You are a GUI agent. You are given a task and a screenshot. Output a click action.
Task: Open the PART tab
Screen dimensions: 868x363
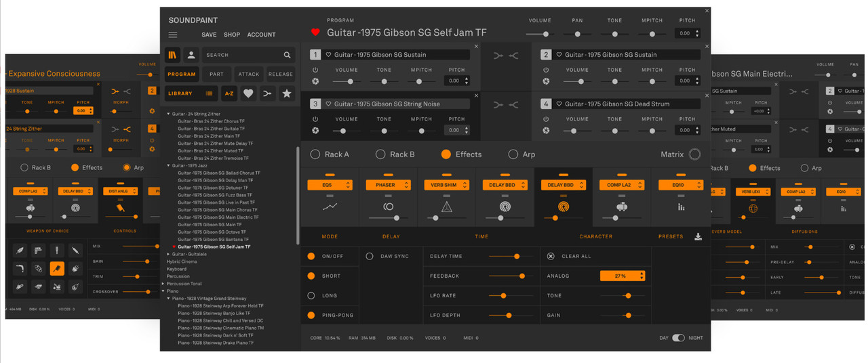coord(216,74)
